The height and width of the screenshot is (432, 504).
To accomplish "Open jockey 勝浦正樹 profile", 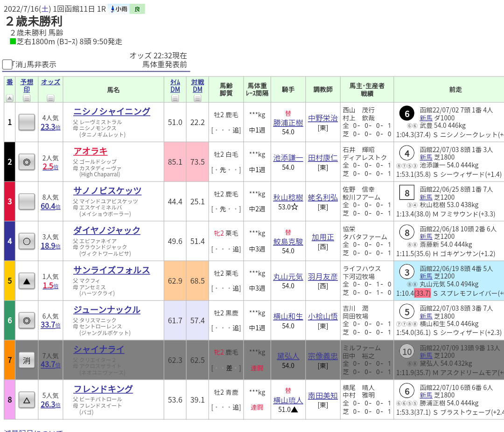I will pyautogui.click(x=288, y=123).
